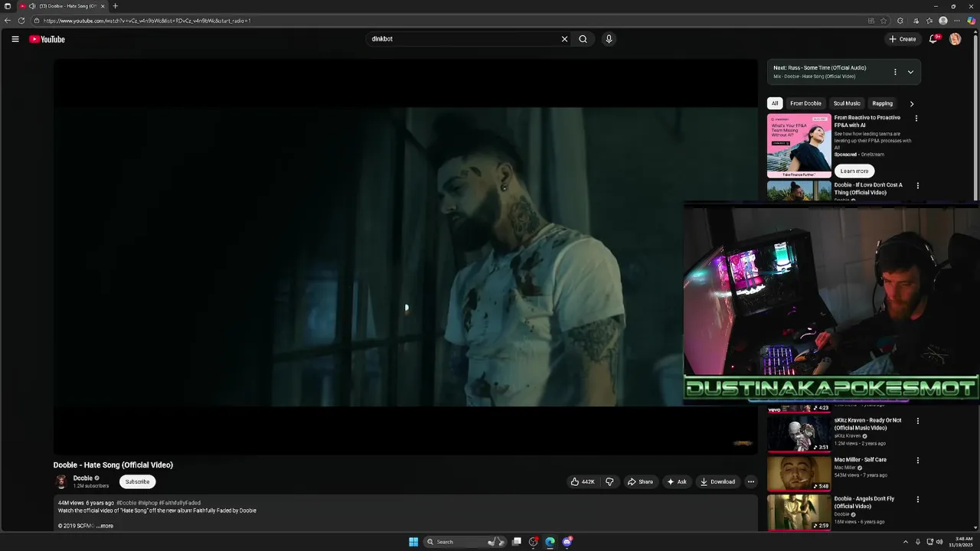The image size is (980, 551).
Task: Open Edge from the taskbar
Action: [550, 542]
